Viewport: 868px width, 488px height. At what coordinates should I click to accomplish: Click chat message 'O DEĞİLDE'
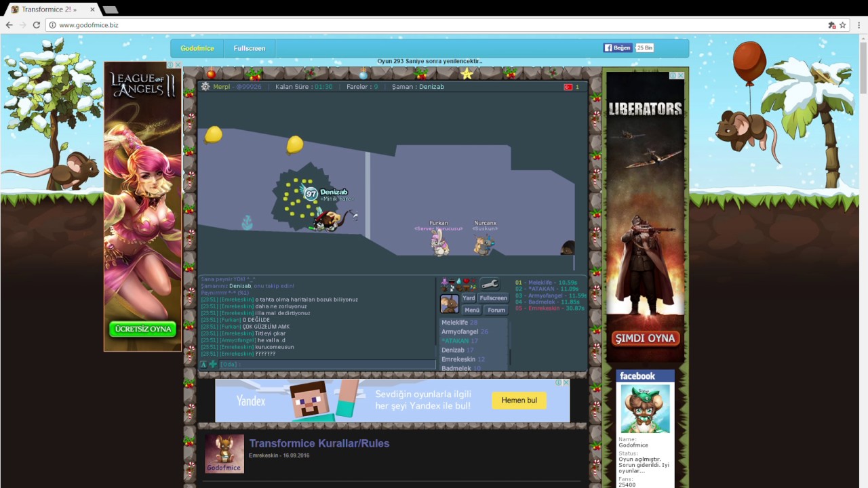(256, 320)
